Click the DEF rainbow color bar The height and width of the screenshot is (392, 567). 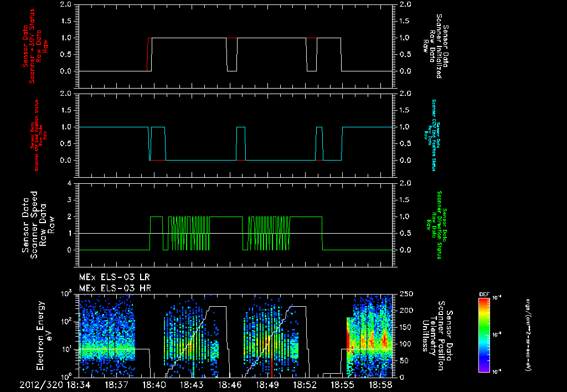tap(484, 335)
